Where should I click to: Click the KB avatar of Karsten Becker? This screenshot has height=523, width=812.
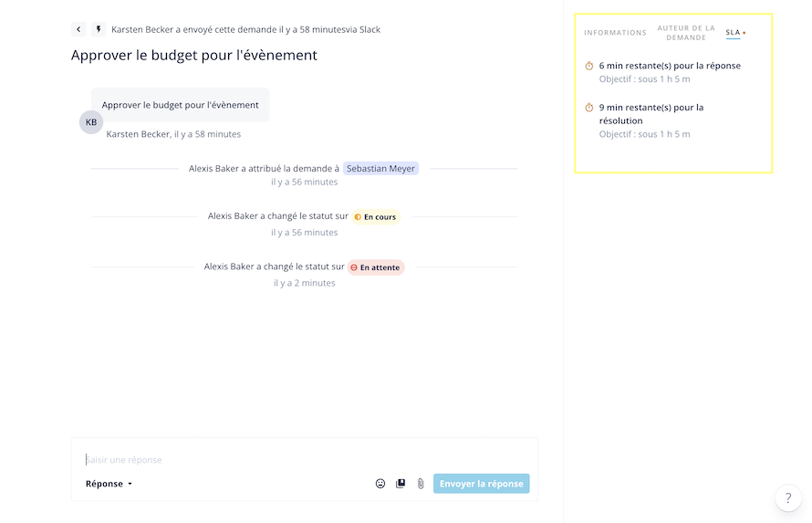tap(91, 122)
